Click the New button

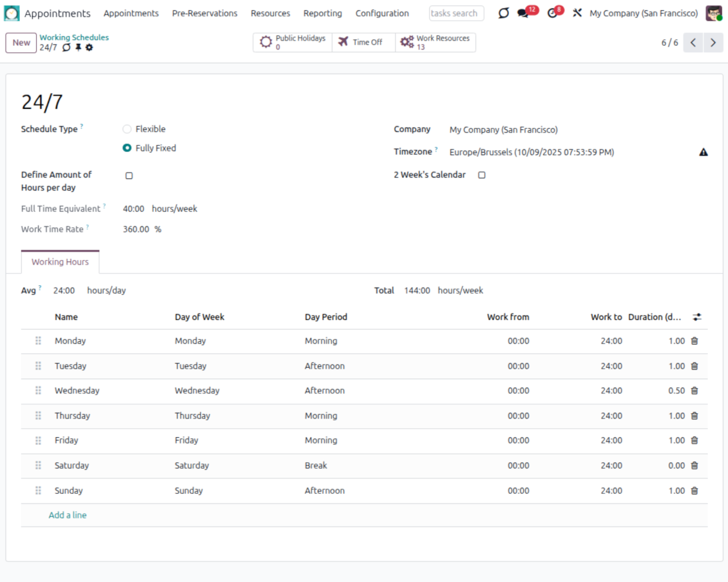[x=21, y=42]
